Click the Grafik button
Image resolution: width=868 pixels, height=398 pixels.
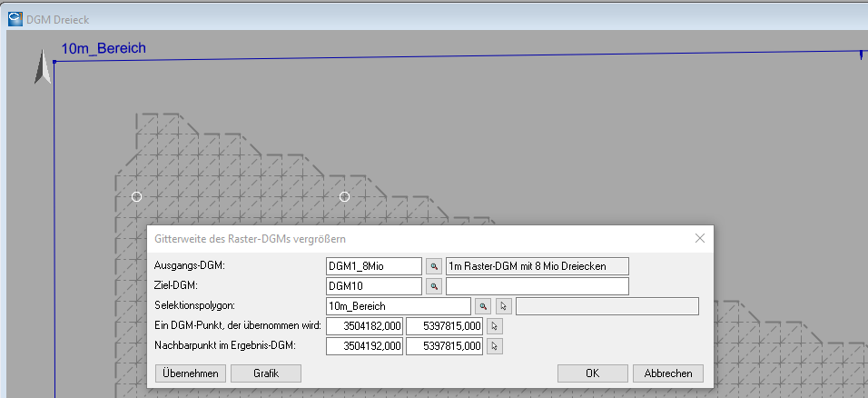tap(266, 373)
